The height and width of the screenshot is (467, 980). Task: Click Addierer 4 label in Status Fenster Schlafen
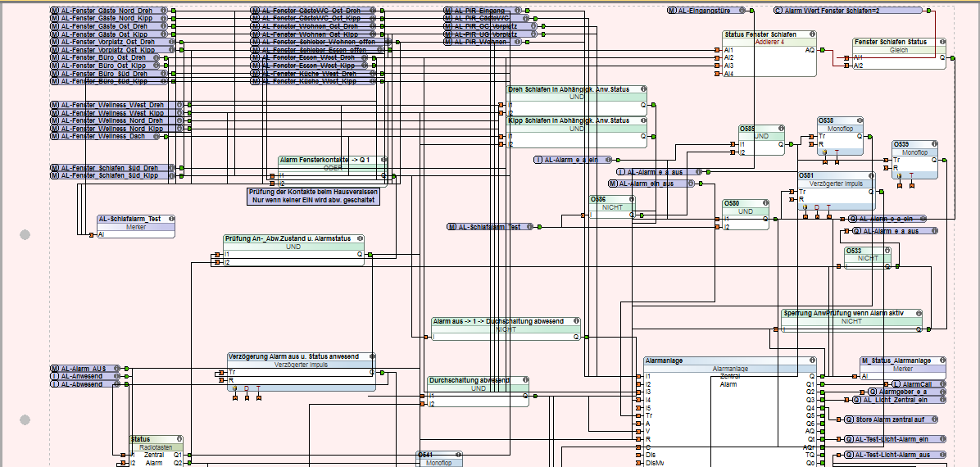click(769, 42)
